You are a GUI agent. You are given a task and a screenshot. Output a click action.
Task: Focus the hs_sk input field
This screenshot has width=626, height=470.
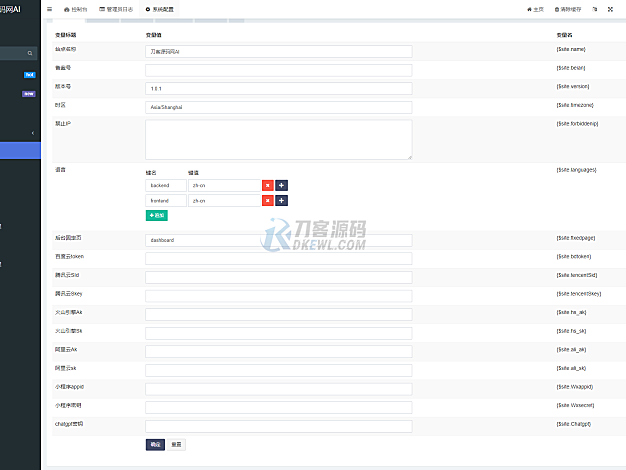click(279, 333)
